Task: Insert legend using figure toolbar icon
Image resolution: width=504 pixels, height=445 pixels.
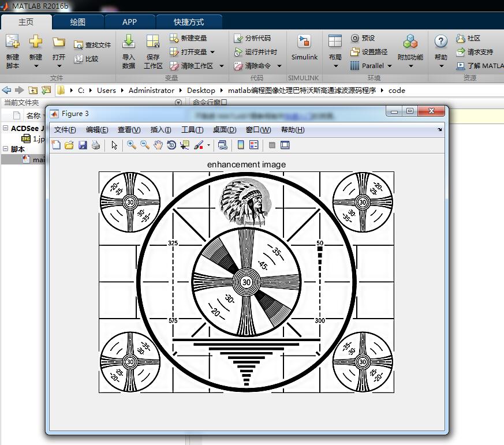Action: 254,145
